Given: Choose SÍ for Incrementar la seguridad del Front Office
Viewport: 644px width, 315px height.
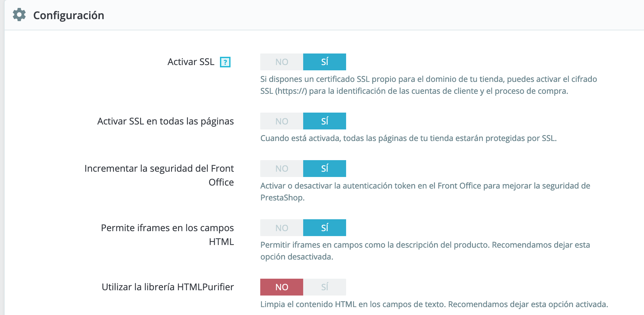Looking at the screenshot, I should coord(325,168).
